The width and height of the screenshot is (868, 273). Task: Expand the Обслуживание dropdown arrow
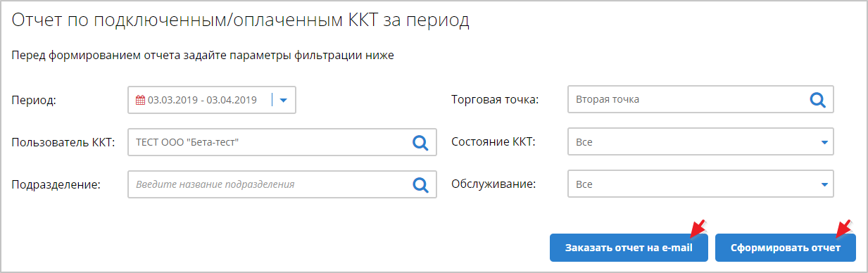[x=824, y=184]
